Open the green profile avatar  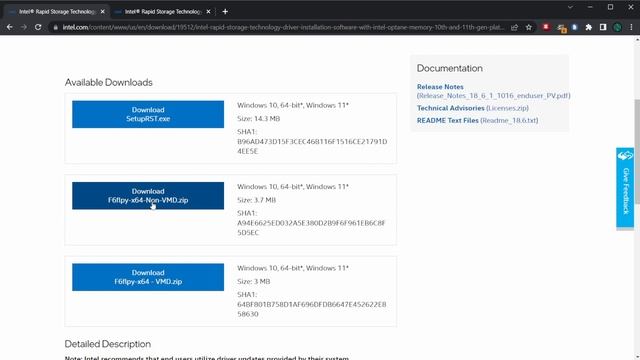(x=617, y=27)
